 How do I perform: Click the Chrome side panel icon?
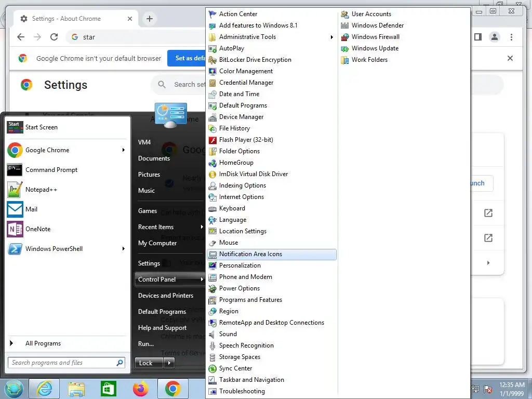[478, 37]
